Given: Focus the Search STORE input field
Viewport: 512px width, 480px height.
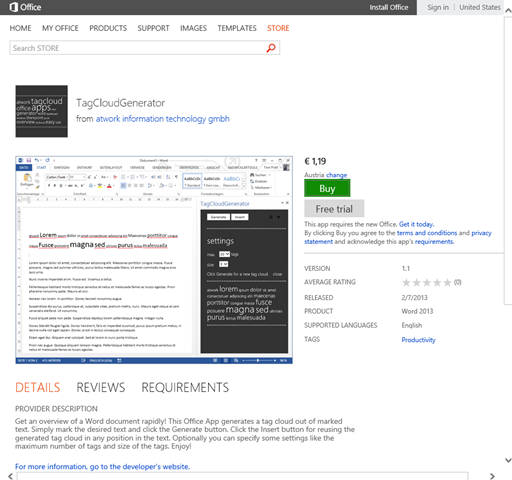Looking at the screenshot, I should [x=145, y=48].
